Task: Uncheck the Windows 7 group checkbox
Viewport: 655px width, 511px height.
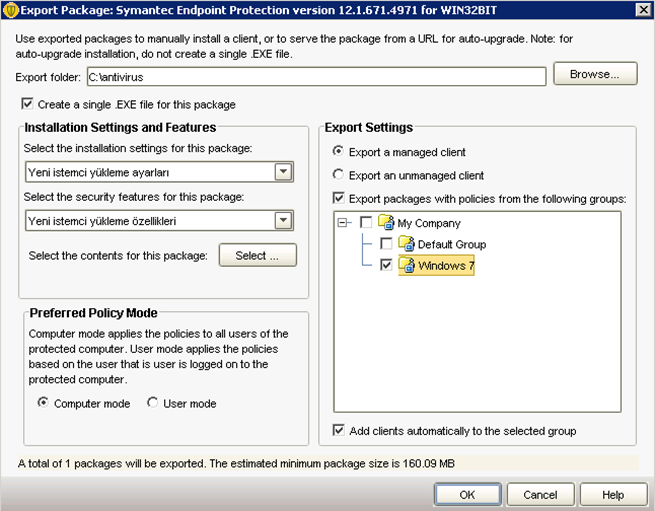Action: [x=386, y=264]
